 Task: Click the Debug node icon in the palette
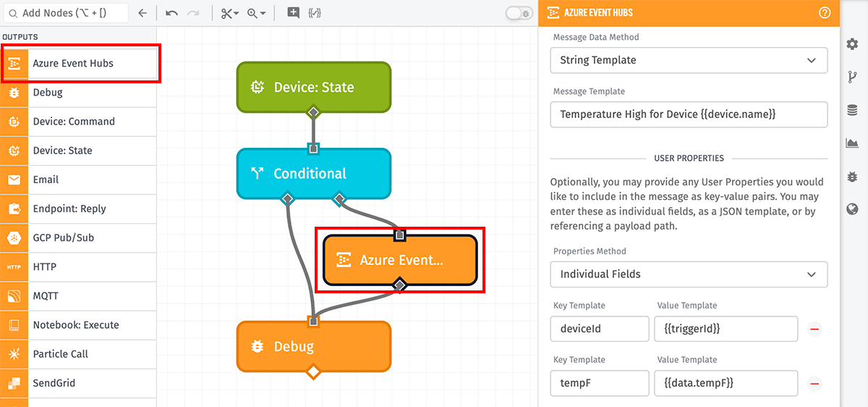pos(14,93)
